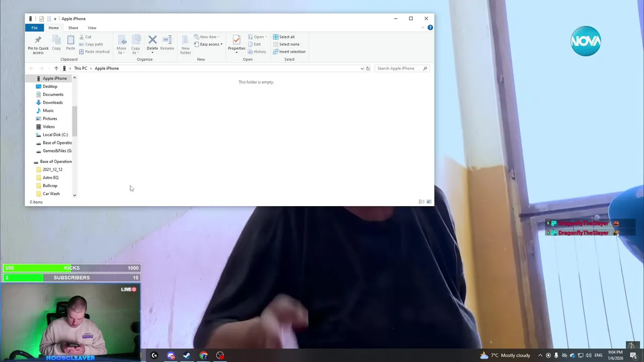Switch to the Home ribbon tab
Screen dimensions: 644x362
pos(53,28)
